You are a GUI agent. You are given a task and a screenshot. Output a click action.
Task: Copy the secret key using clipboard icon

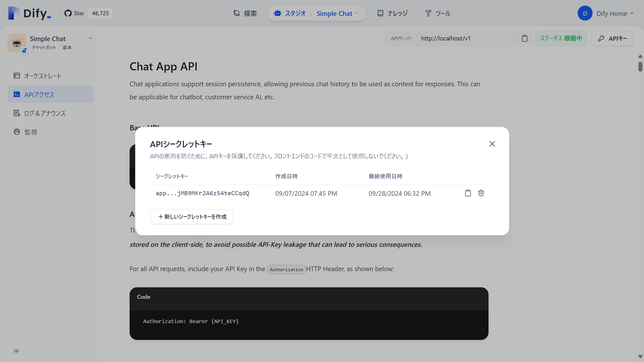tap(468, 193)
